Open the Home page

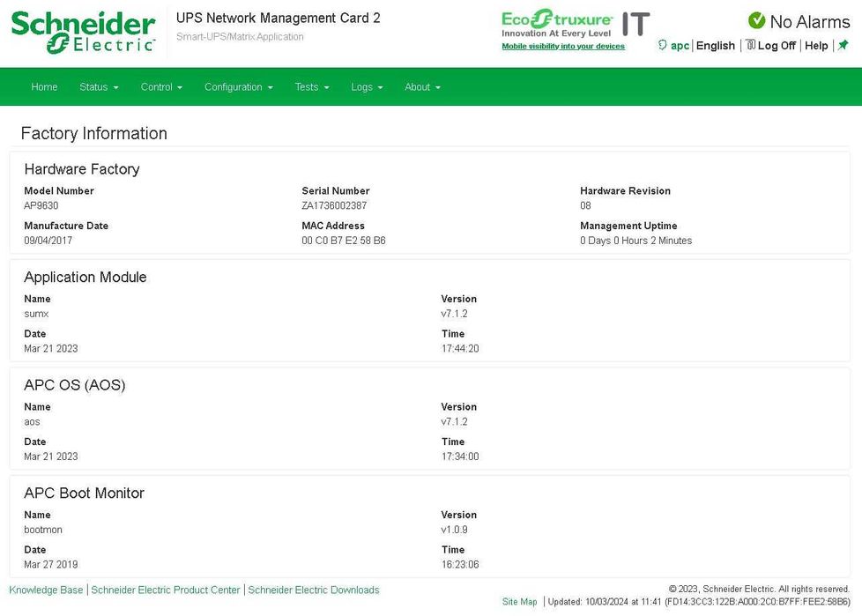point(45,87)
